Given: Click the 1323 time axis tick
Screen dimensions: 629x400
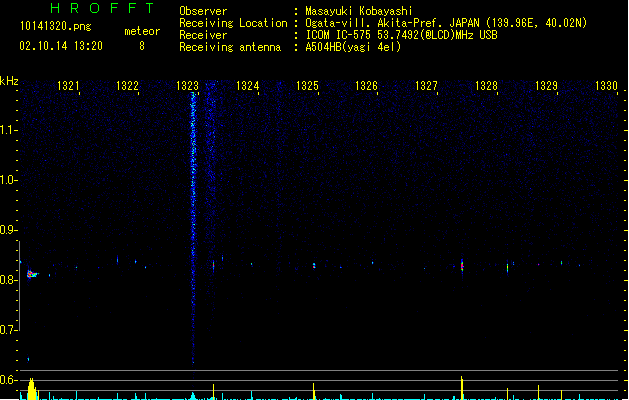Looking at the screenshot, I should click(x=187, y=86).
